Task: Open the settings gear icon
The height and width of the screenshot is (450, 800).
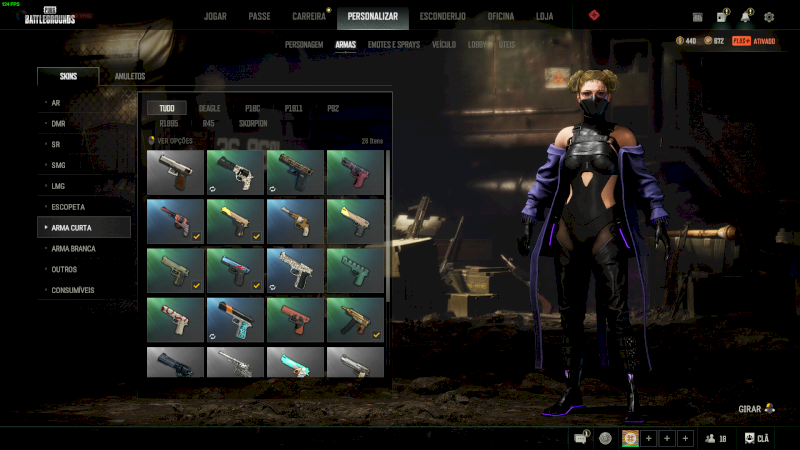Action: pos(769,17)
